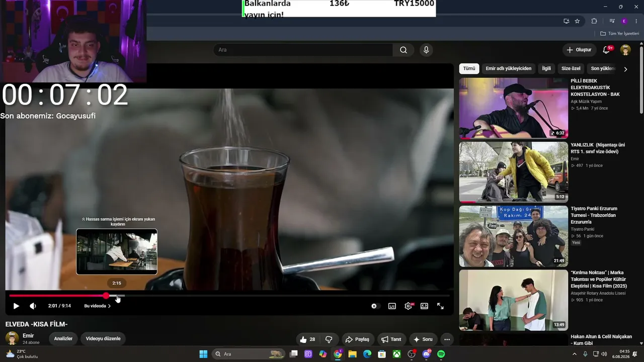Open Spotify from the taskbar

441,354
